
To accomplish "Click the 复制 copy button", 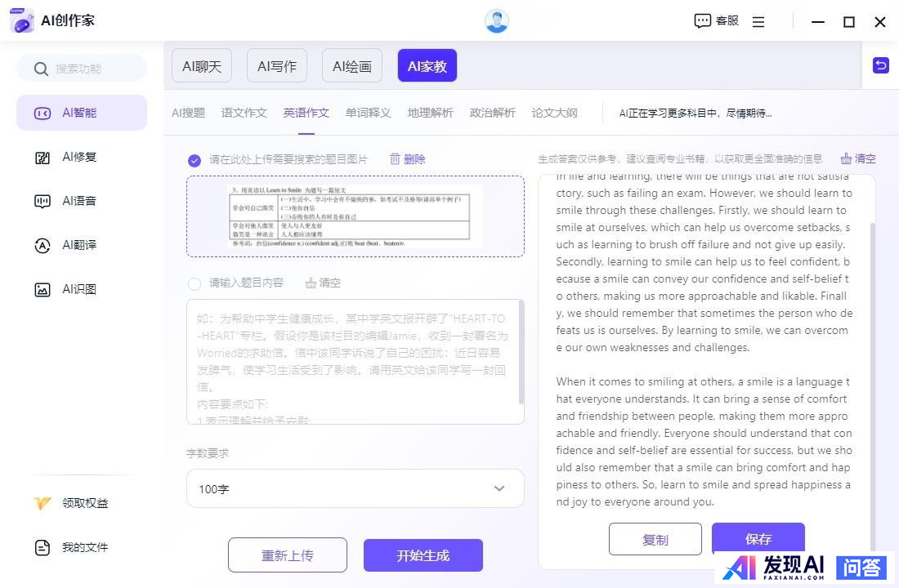I will [x=655, y=539].
